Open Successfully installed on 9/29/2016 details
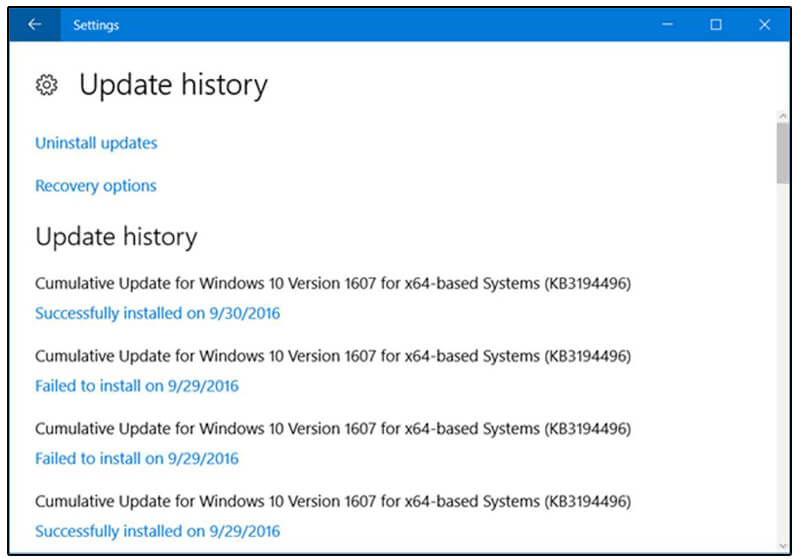Image resolution: width=800 pixels, height=559 pixels. pos(157,531)
